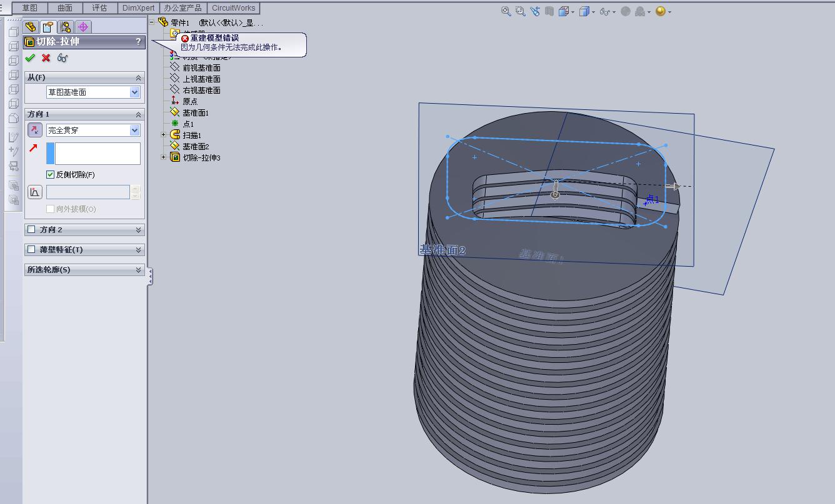Select 基准面1 in the feature tree
The height and width of the screenshot is (504, 835).
pyautogui.click(x=195, y=113)
